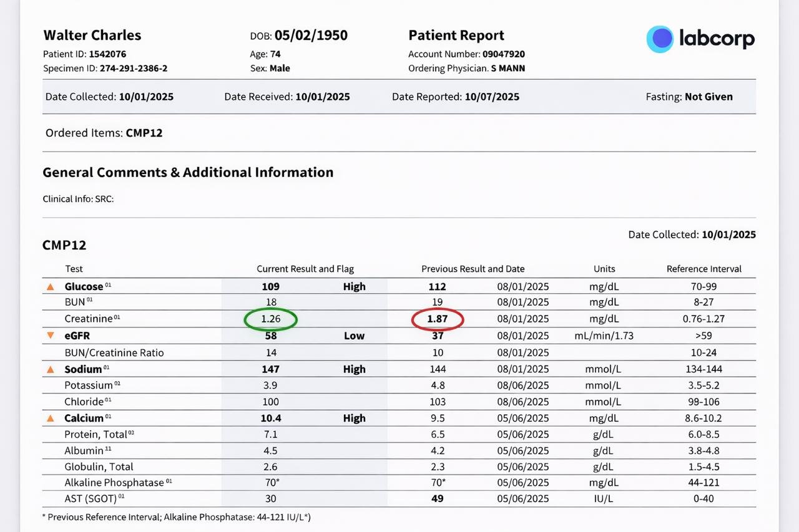
Task: Click the General Comments & Additional Information heading
Action: click(188, 172)
